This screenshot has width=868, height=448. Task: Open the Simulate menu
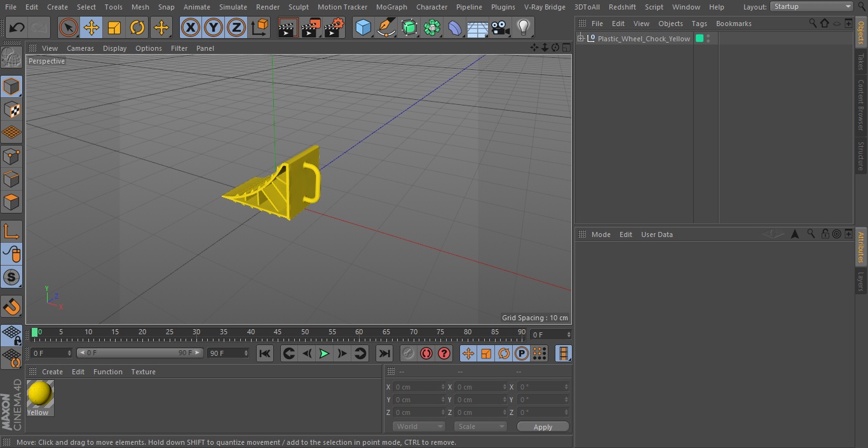point(233,7)
